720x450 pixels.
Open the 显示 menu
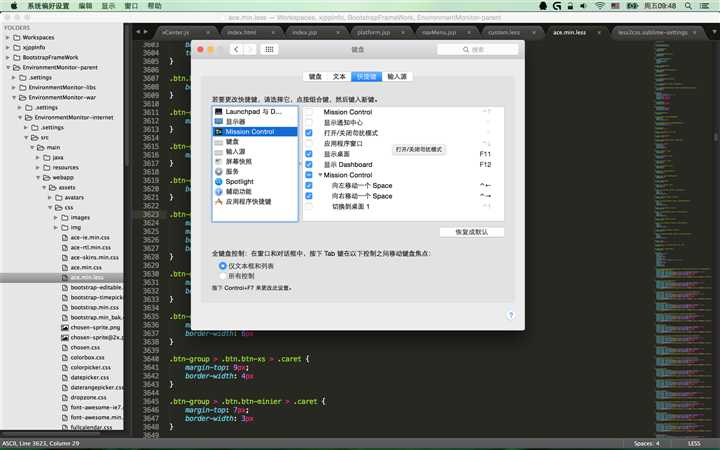108,6
